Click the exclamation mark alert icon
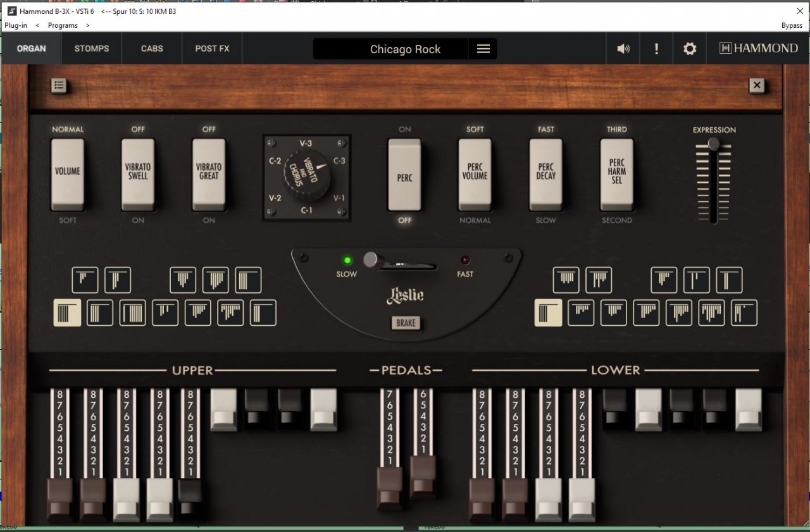810x532 pixels. [656, 49]
